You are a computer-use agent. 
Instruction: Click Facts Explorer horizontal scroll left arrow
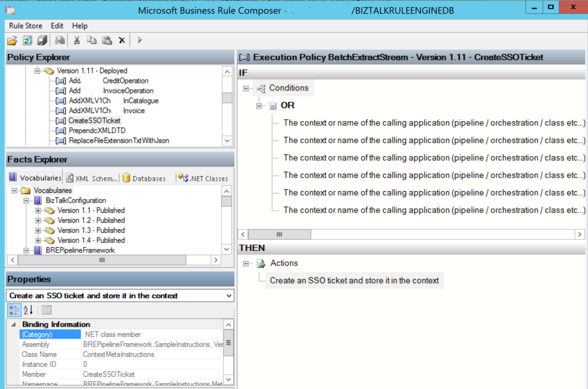point(13,260)
